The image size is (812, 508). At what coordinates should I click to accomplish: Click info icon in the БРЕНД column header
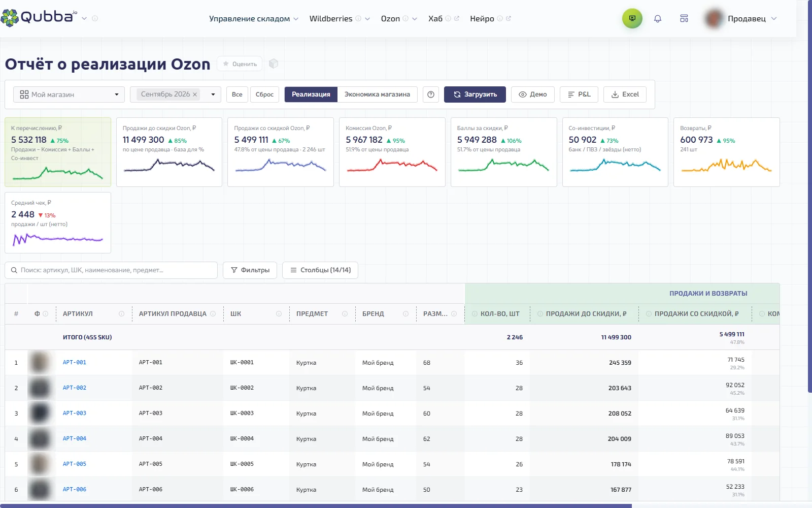click(x=405, y=314)
